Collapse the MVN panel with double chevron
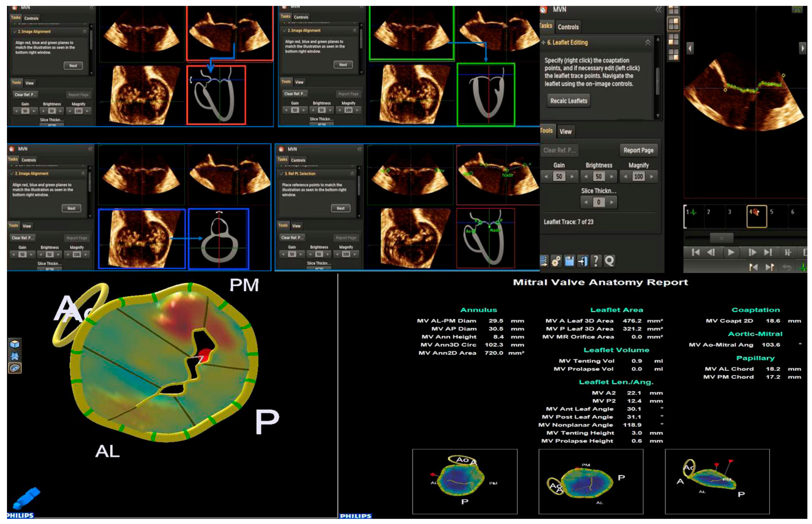This screenshot has width=812, height=524. click(x=658, y=10)
